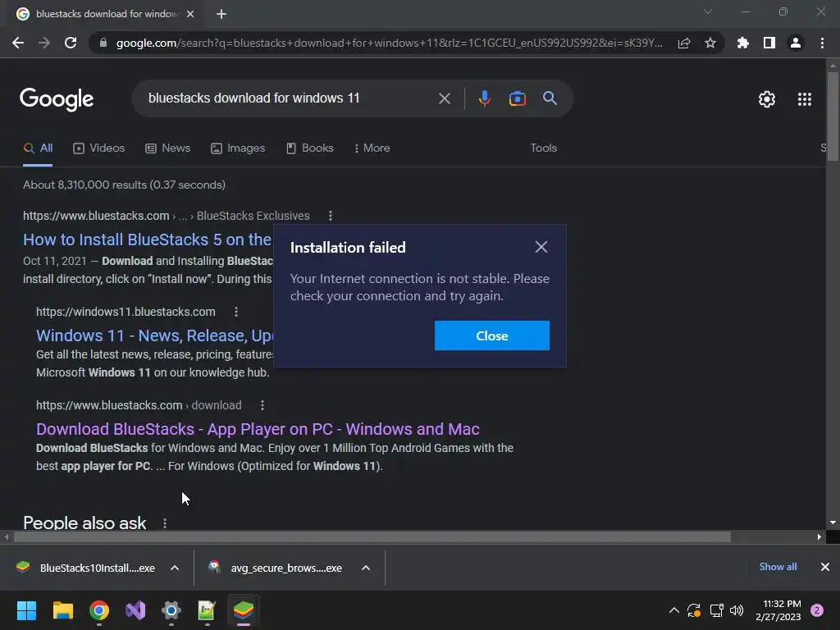The image size is (840, 630).
Task: Open Google quick settings gear
Action: coord(767,99)
